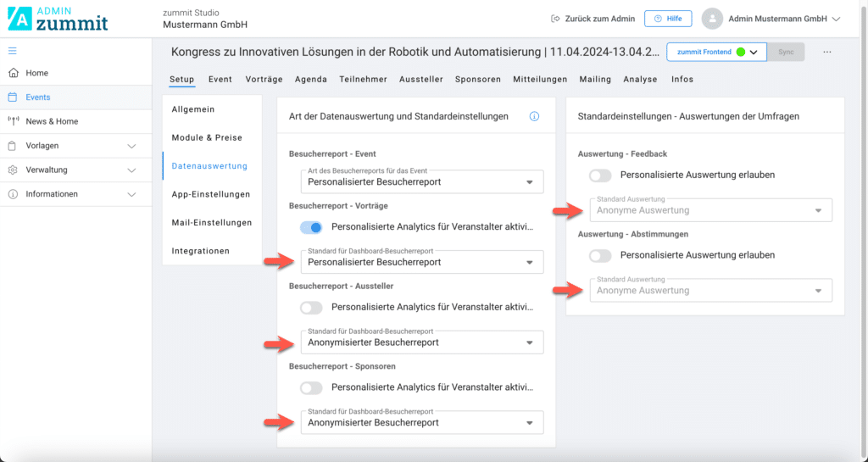868x462 pixels.
Task: Click the Admin Mustermann user avatar
Action: pos(712,19)
